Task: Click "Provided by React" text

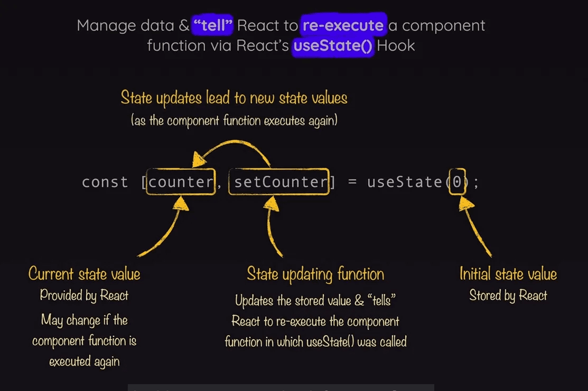Action: [x=85, y=295]
